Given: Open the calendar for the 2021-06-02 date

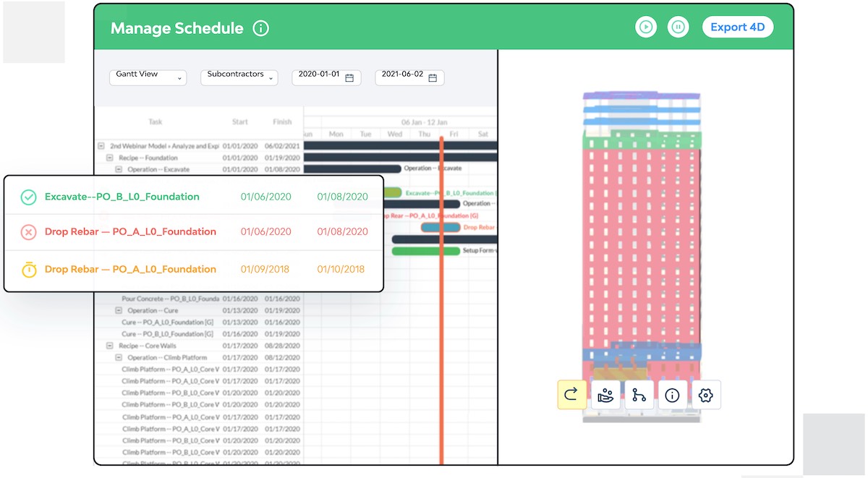Looking at the screenshot, I should tap(433, 77).
